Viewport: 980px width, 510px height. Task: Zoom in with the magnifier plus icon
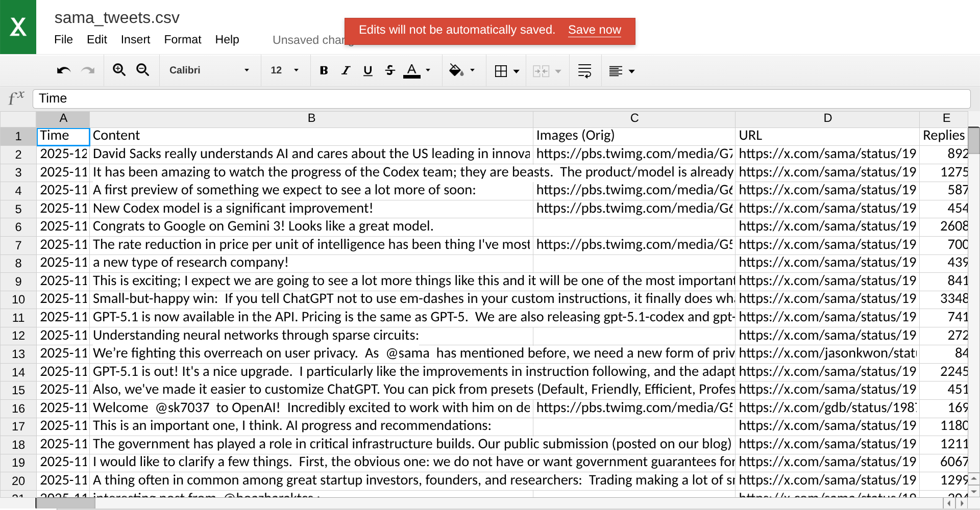coord(119,70)
